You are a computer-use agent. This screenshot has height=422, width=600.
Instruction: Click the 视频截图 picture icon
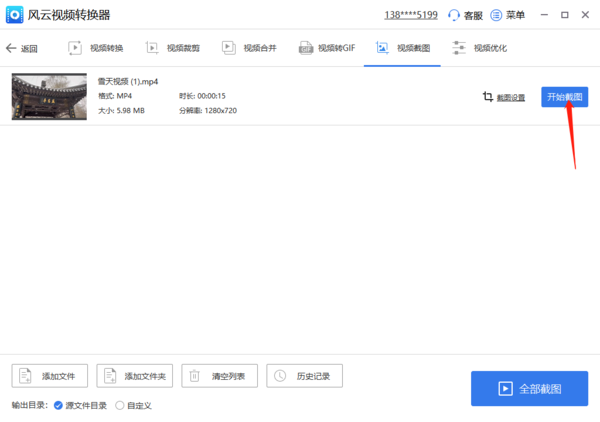[382, 48]
